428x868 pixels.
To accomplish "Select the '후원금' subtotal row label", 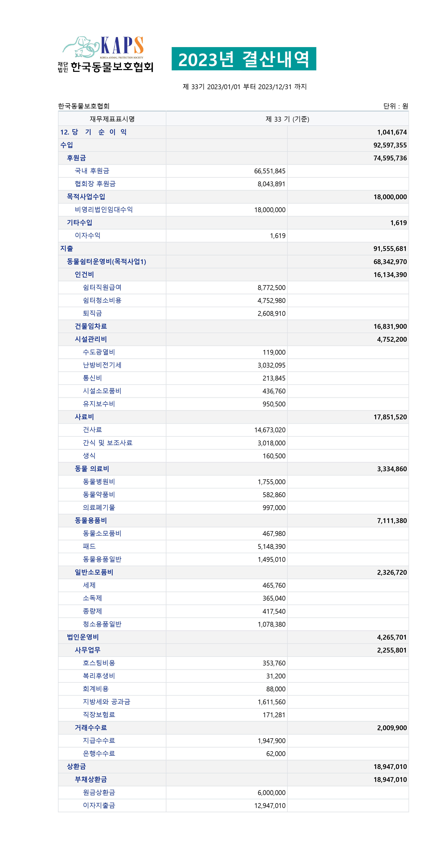I will coord(76,158).
